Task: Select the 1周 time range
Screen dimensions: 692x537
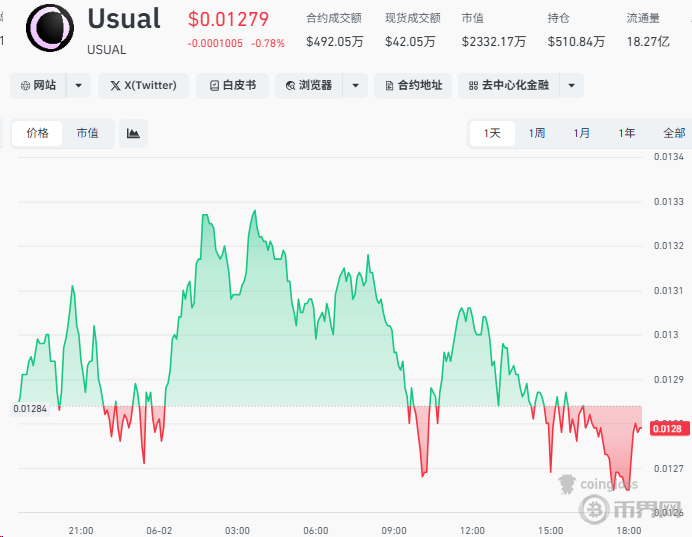Action: [x=537, y=133]
